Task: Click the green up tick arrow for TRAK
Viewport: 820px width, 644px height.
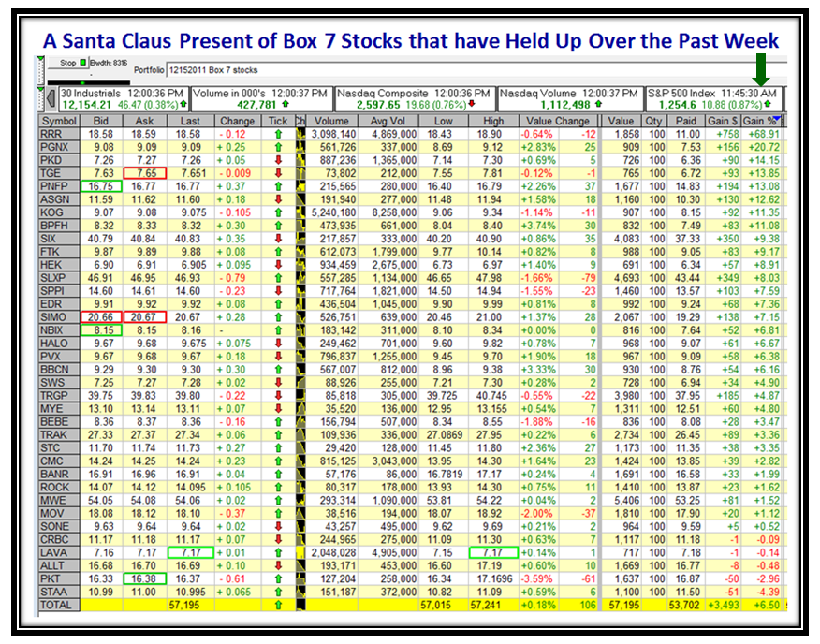Action: coord(278,435)
